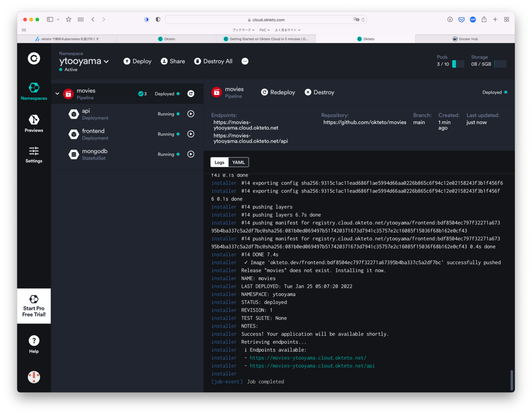Click Redeploy in the movies detail panel
Viewport: 532px width, 415px height.
(278, 92)
